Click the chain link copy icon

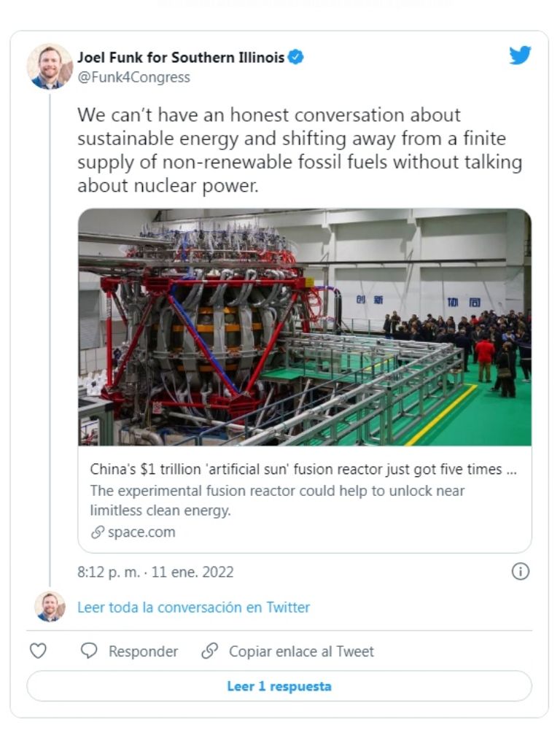pyautogui.click(x=209, y=650)
